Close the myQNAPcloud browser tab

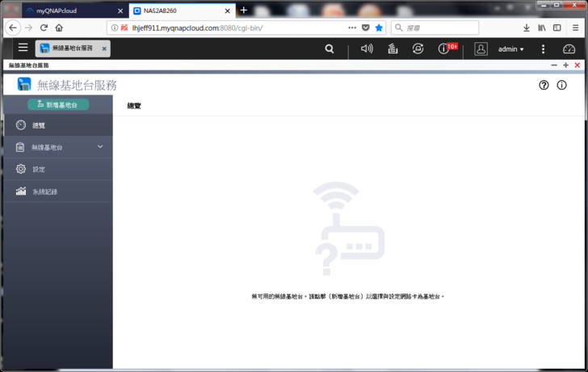click(x=120, y=11)
